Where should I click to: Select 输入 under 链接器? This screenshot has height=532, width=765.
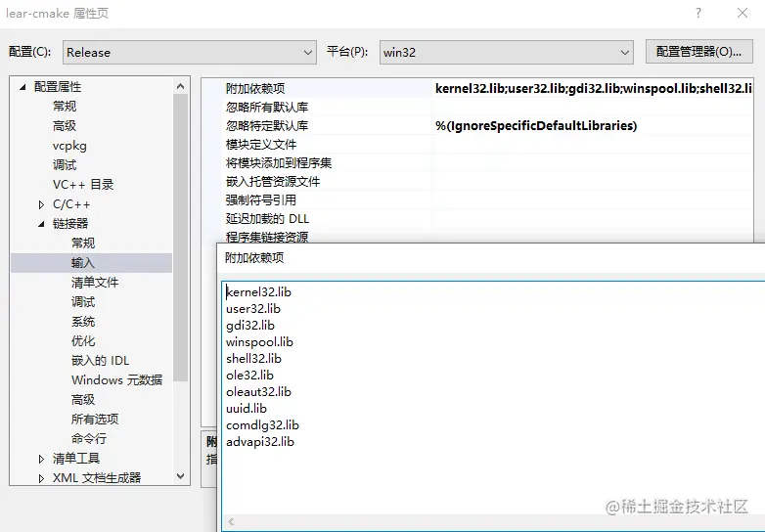pyautogui.click(x=83, y=263)
